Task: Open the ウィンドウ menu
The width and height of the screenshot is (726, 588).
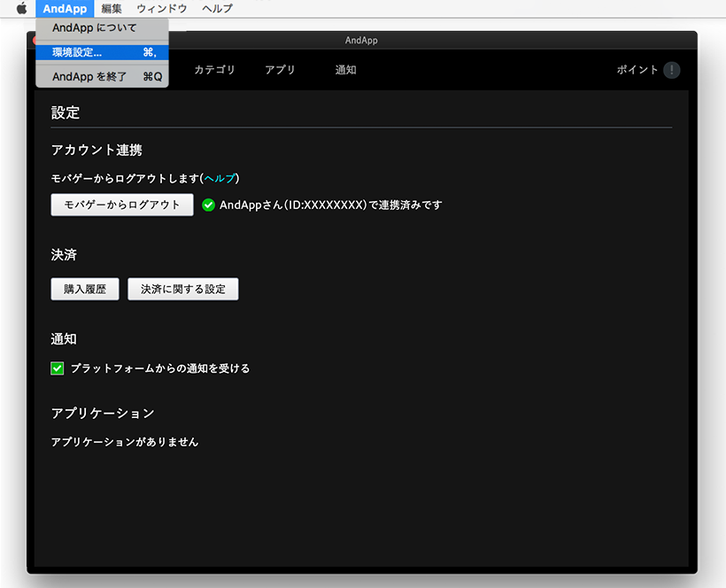Action: click(162, 8)
